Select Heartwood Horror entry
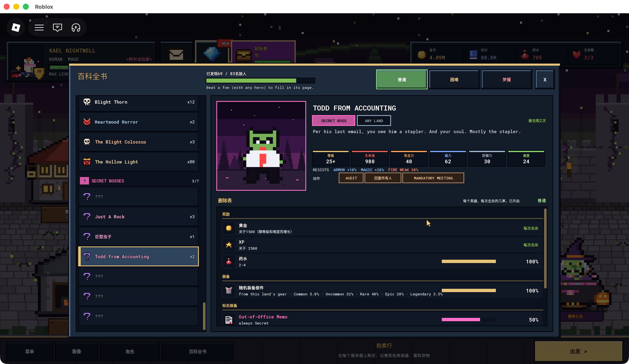Screen dimensions: 629x364 click(x=139, y=122)
